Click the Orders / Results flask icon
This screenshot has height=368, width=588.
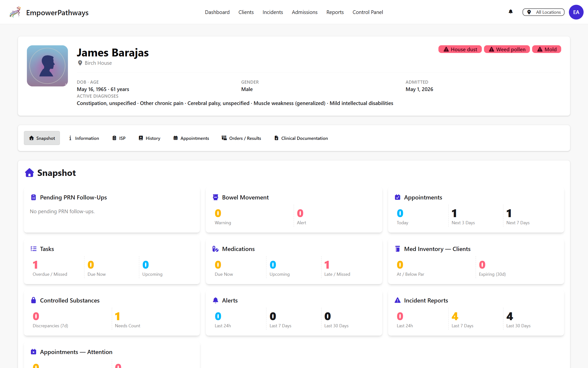224,138
